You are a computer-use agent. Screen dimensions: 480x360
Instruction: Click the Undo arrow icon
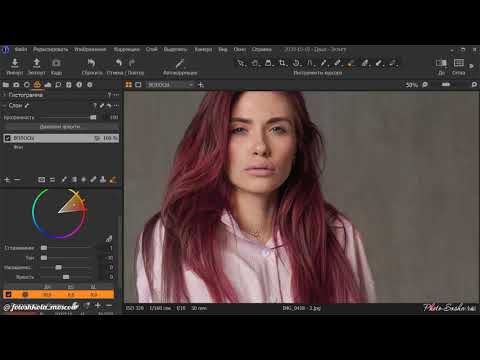[x=119, y=63]
